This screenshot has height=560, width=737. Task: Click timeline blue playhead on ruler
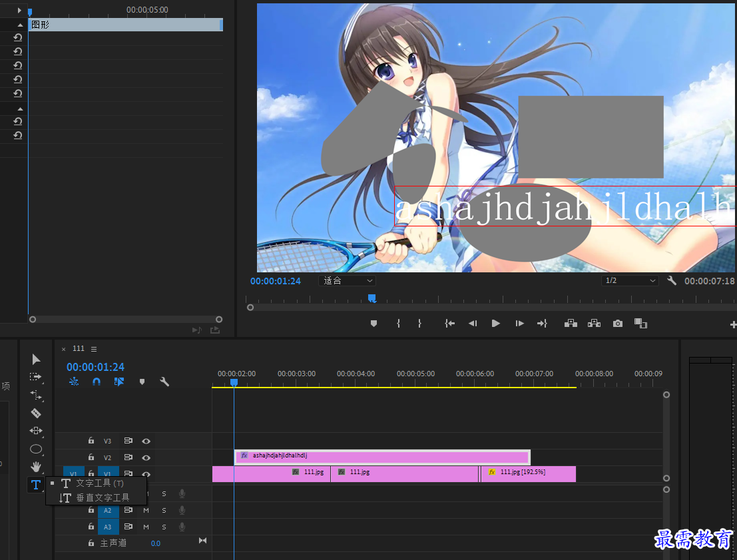[x=234, y=383]
